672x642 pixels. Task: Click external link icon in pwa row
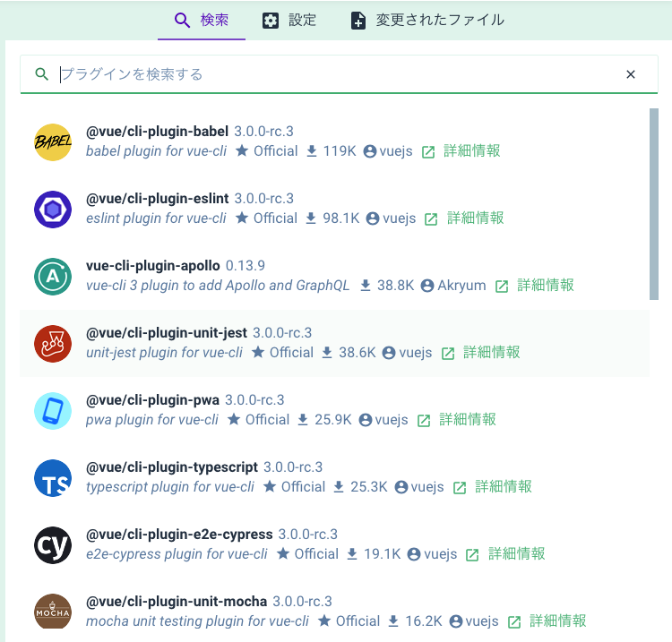[x=424, y=421]
